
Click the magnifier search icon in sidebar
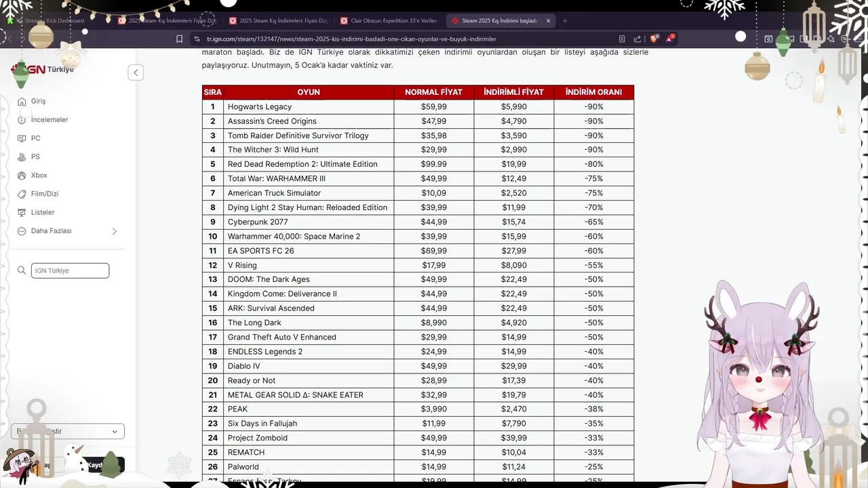tap(22, 270)
